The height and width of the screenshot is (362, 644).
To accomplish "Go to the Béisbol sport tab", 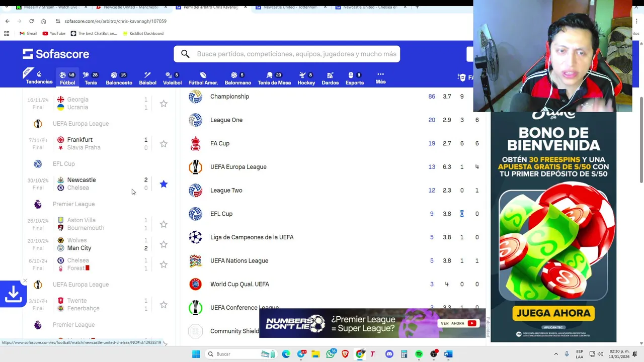I will click(x=147, y=78).
